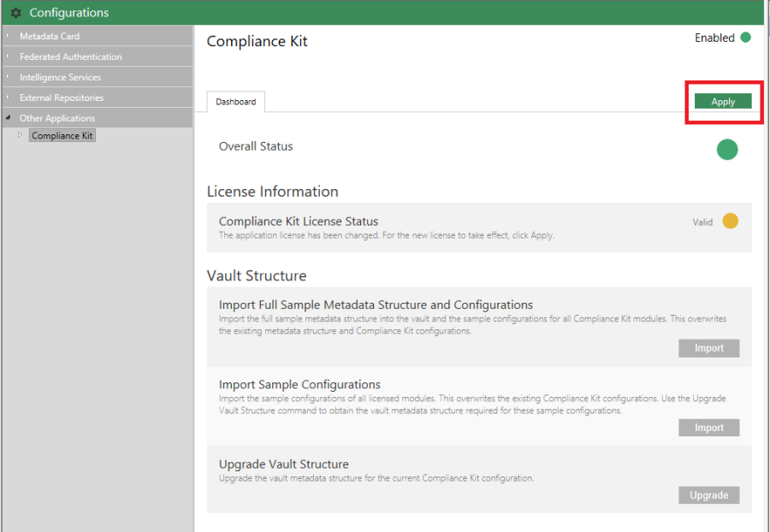Collapse the Other Applications section

pos(8,118)
